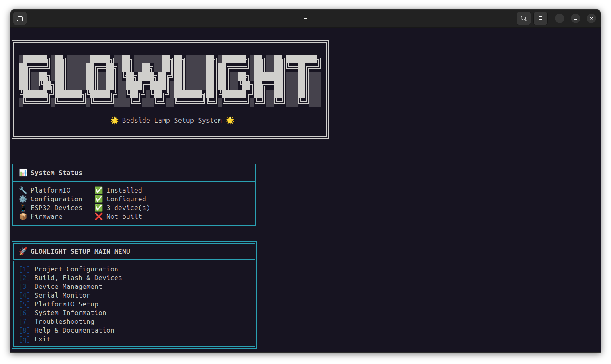
Task: Select Project Configuration menu entry
Action: [76, 269]
